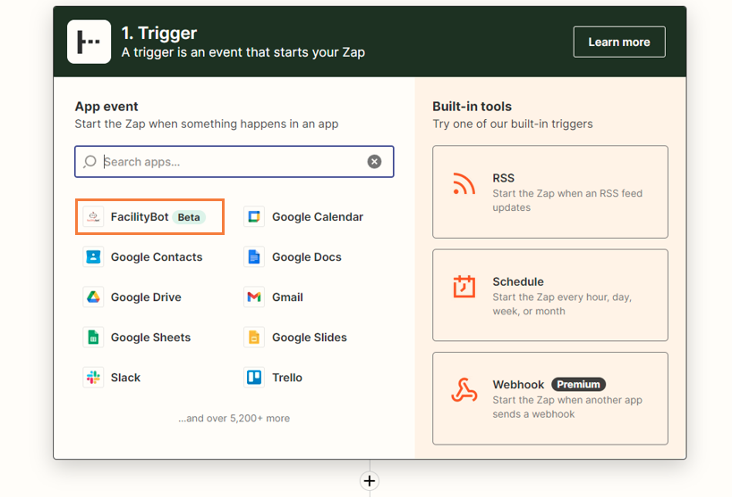The height and width of the screenshot is (500, 733).
Task: Choose Google Drive label
Action: coord(146,297)
